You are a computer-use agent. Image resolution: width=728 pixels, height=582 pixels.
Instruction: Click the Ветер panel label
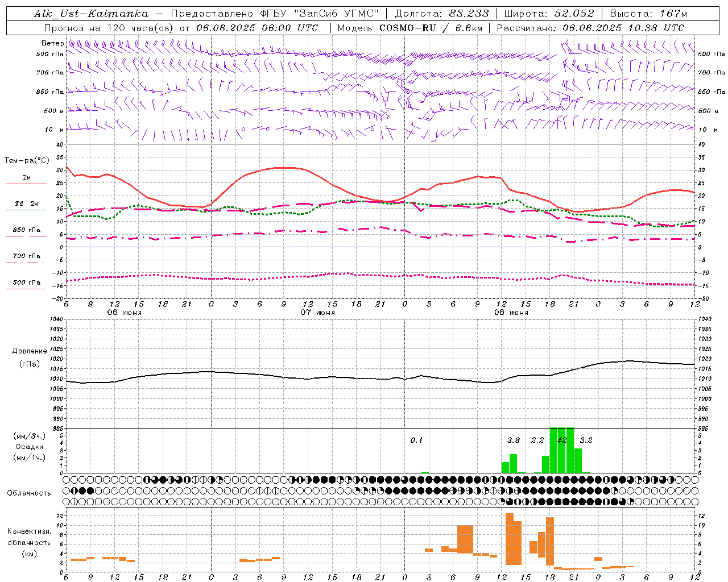point(52,43)
